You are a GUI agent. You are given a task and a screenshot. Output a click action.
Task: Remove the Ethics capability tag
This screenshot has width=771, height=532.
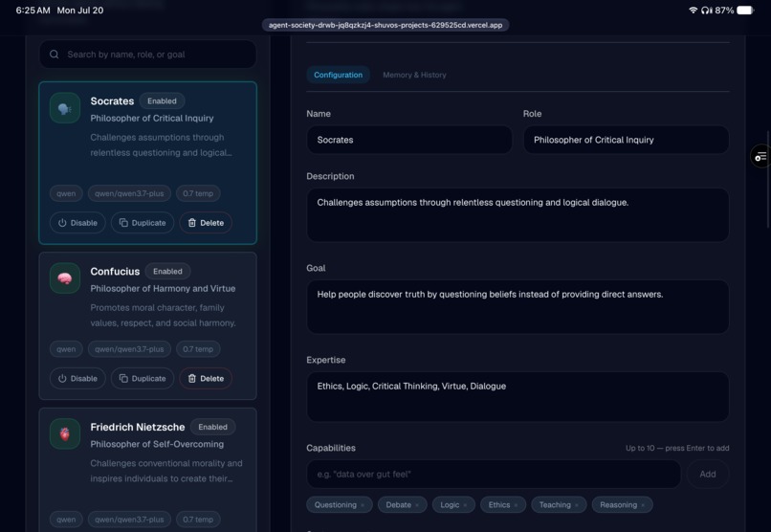516,505
